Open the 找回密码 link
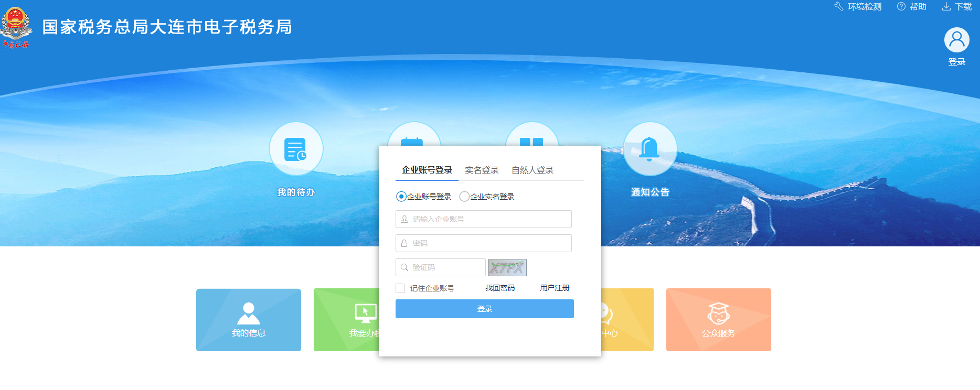 pyautogui.click(x=500, y=288)
